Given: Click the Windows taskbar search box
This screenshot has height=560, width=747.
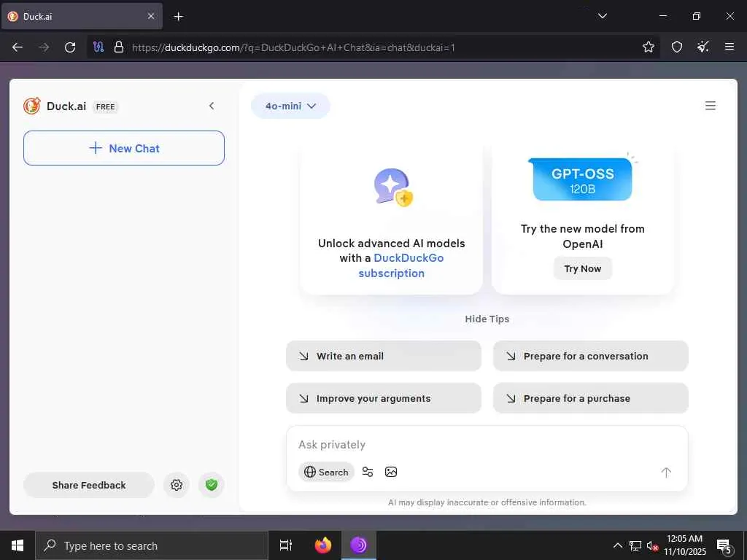Looking at the screenshot, I should coord(152,545).
